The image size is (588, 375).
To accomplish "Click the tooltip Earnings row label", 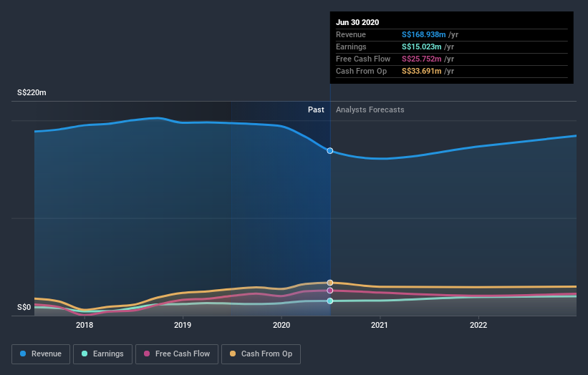I will coord(351,47).
